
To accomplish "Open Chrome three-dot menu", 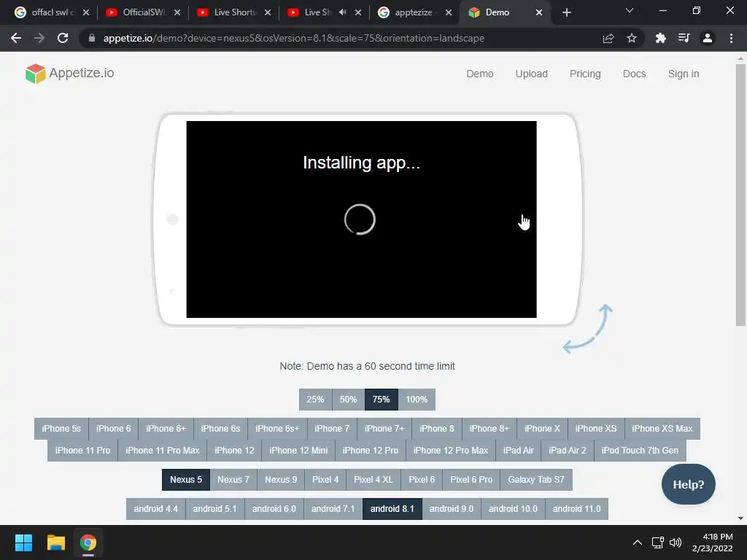I will (731, 38).
